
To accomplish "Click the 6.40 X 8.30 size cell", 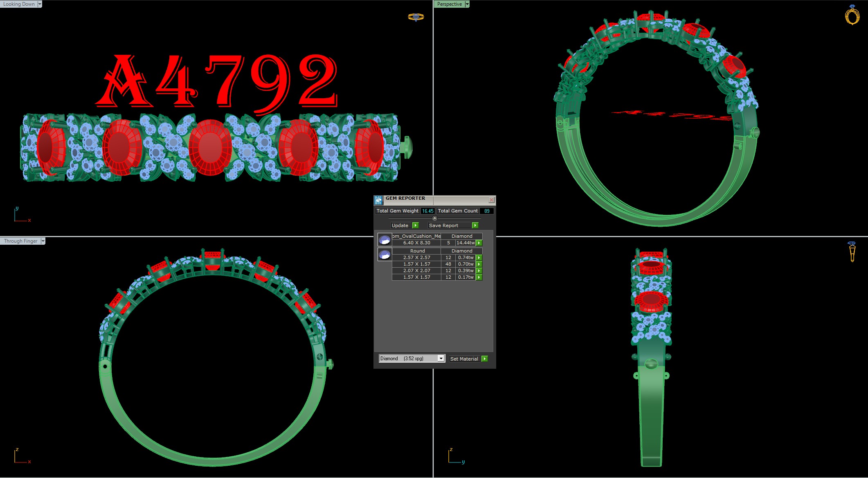I will tap(416, 243).
